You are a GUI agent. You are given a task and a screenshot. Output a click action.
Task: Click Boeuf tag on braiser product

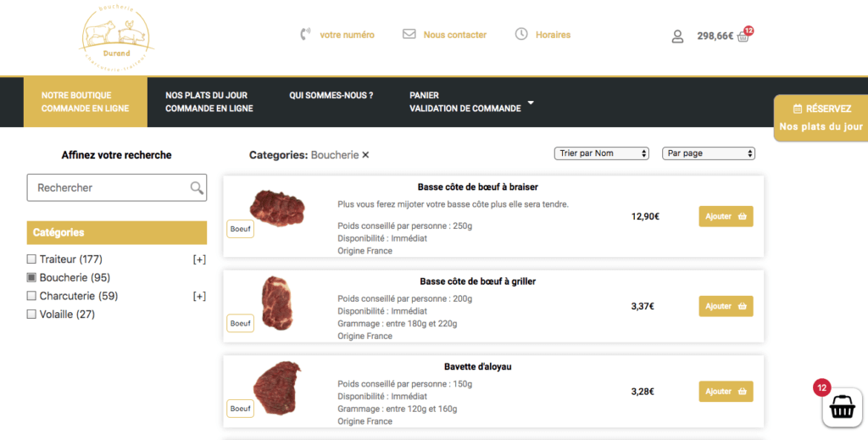[x=240, y=229]
